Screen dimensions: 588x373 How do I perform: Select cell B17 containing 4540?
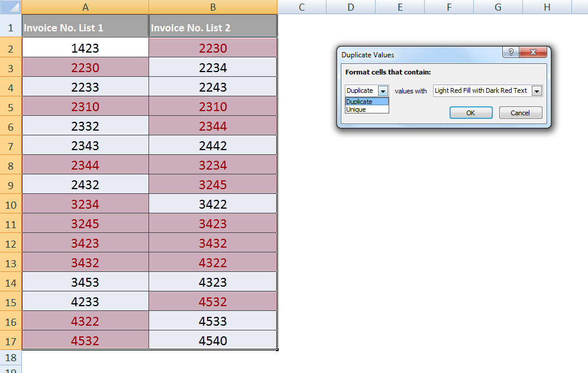point(213,340)
